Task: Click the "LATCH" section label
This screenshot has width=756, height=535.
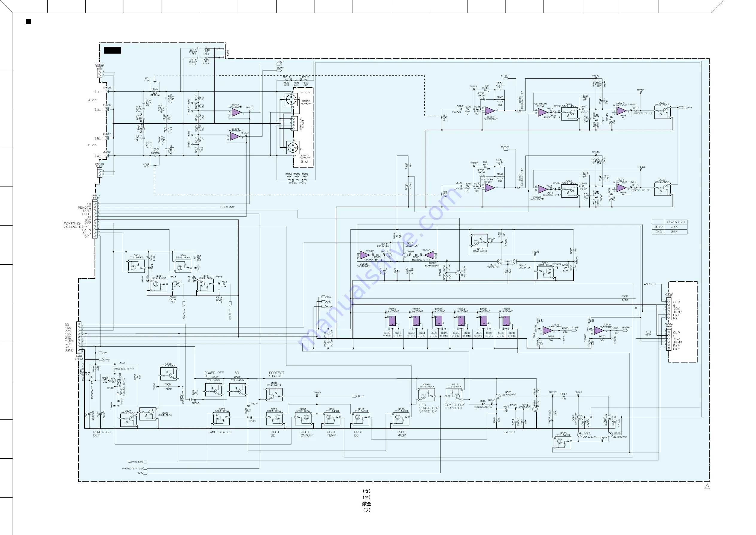Action: 509,432
